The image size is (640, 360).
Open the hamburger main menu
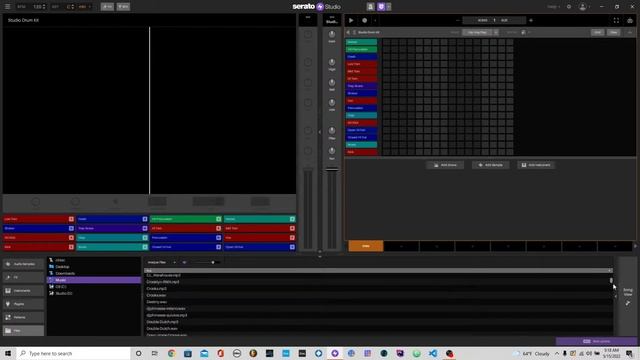(7, 7)
